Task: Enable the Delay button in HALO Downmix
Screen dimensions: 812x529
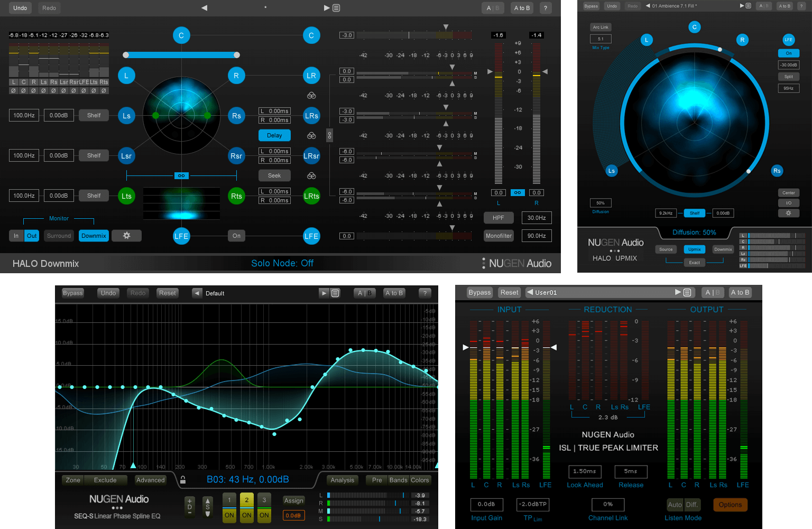Action: point(274,135)
